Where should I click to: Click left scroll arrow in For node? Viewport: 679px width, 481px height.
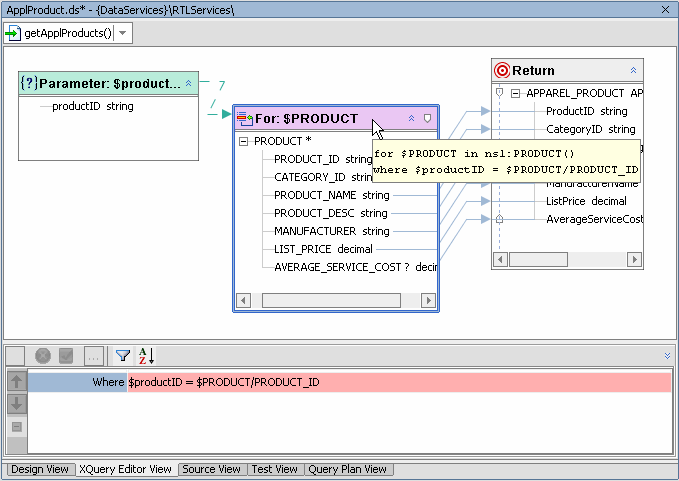pos(243,300)
